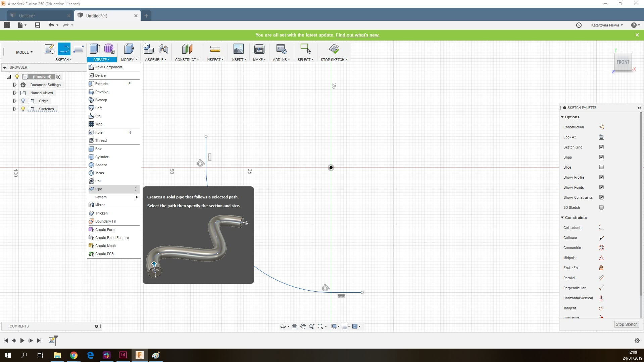Image resolution: width=644 pixels, height=362 pixels.
Task: Toggle the Show Profile checkbox
Action: [x=601, y=177]
